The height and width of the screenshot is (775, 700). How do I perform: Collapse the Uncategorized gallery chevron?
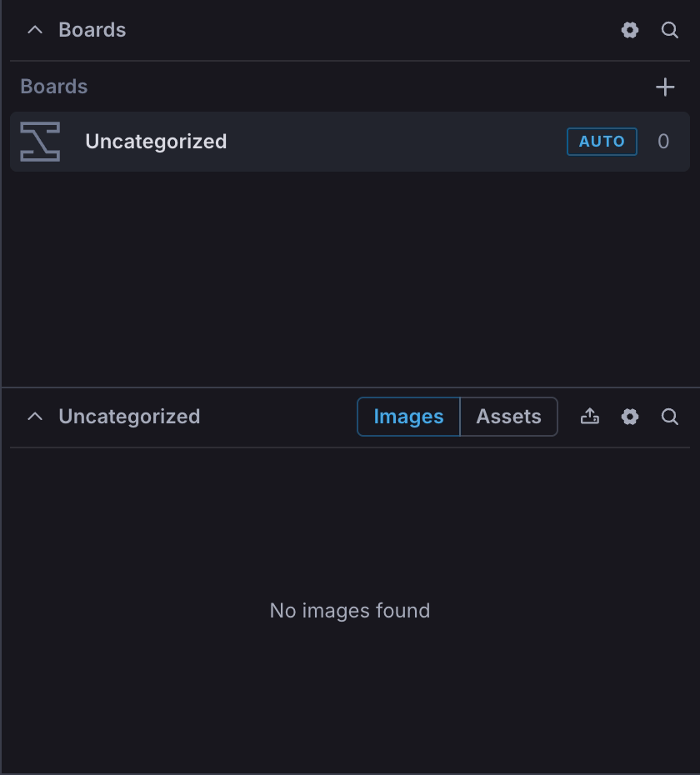[x=35, y=417]
